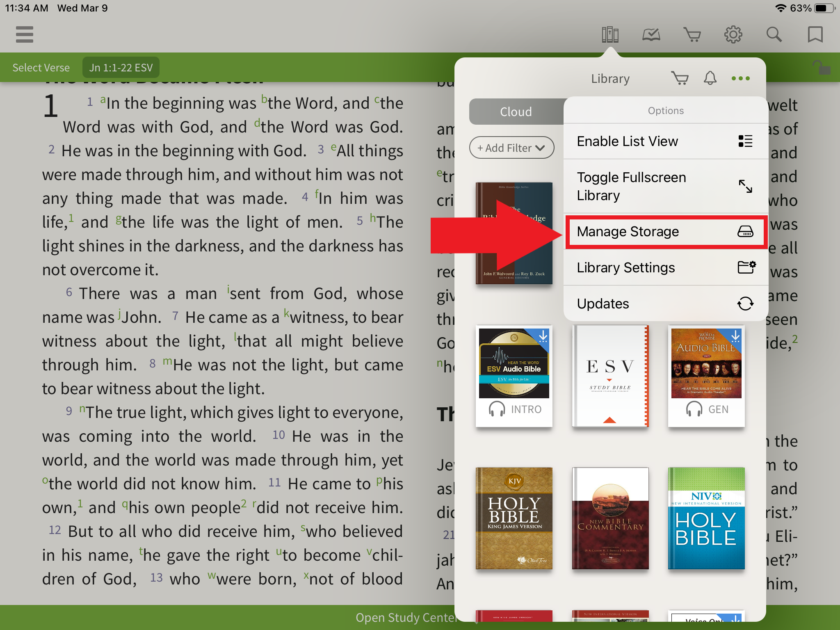The height and width of the screenshot is (630, 840).
Task: Tap the 11:34 AM clock
Action: pos(27,8)
